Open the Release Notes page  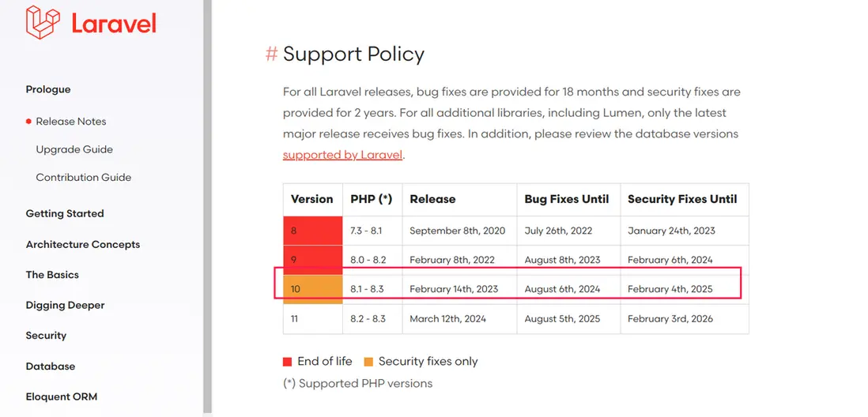[70, 122]
